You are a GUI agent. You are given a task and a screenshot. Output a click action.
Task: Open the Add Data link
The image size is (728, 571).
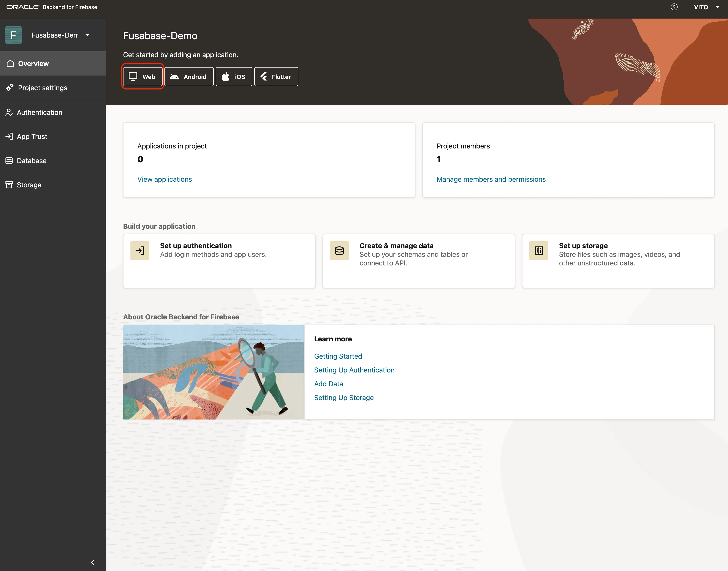[x=329, y=384]
